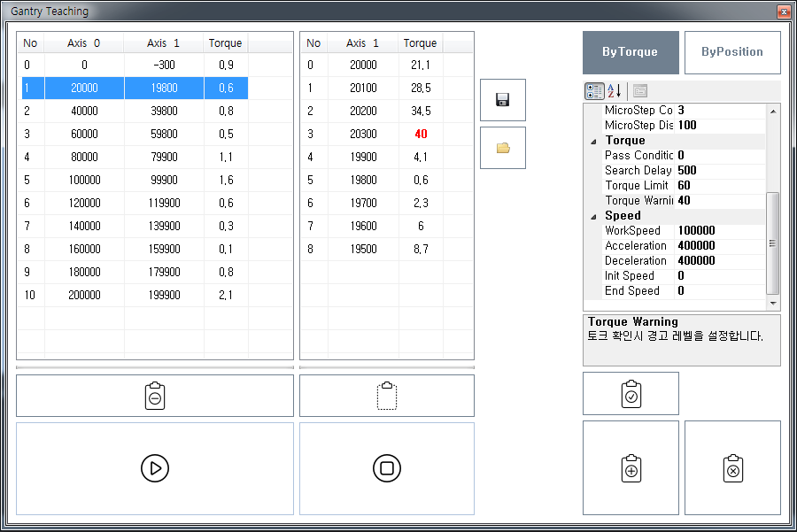The width and height of the screenshot is (797, 532).
Task: Click the open folder icon
Action: pos(502,148)
